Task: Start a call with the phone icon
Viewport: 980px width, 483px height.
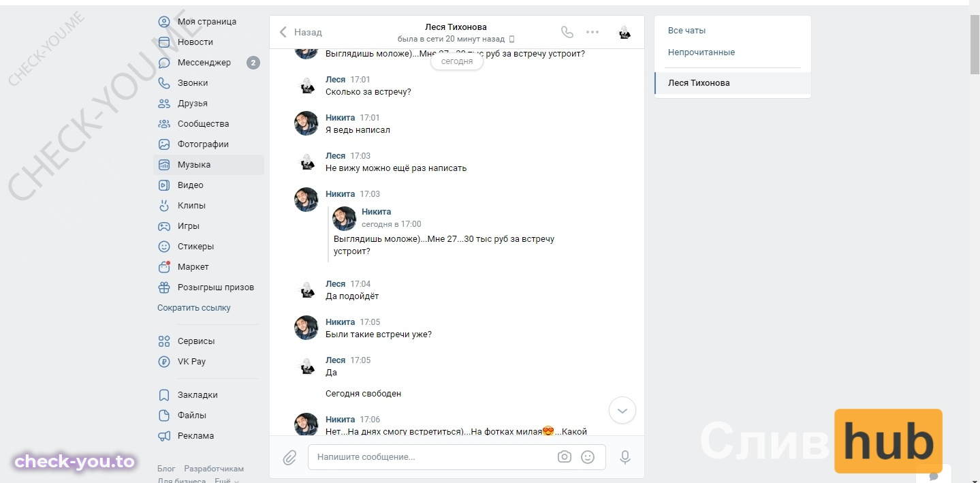Action: coord(567,32)
